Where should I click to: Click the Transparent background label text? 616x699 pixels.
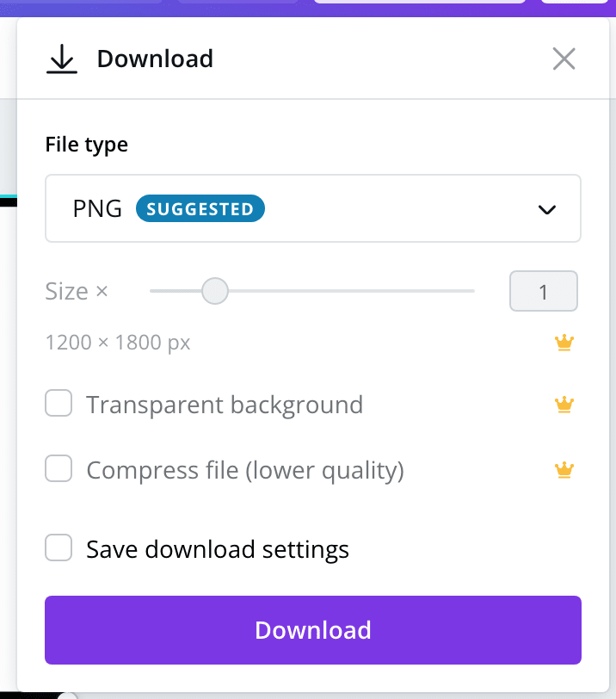(225, 405)
